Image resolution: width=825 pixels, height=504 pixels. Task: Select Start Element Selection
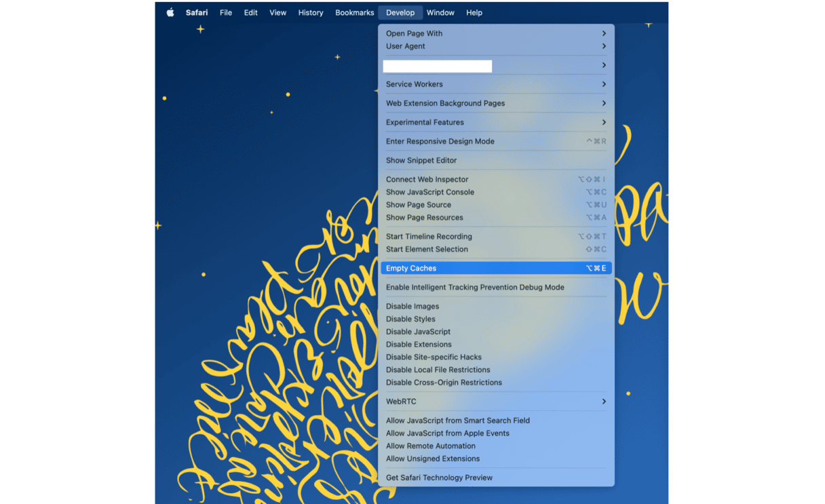[496, 249]
